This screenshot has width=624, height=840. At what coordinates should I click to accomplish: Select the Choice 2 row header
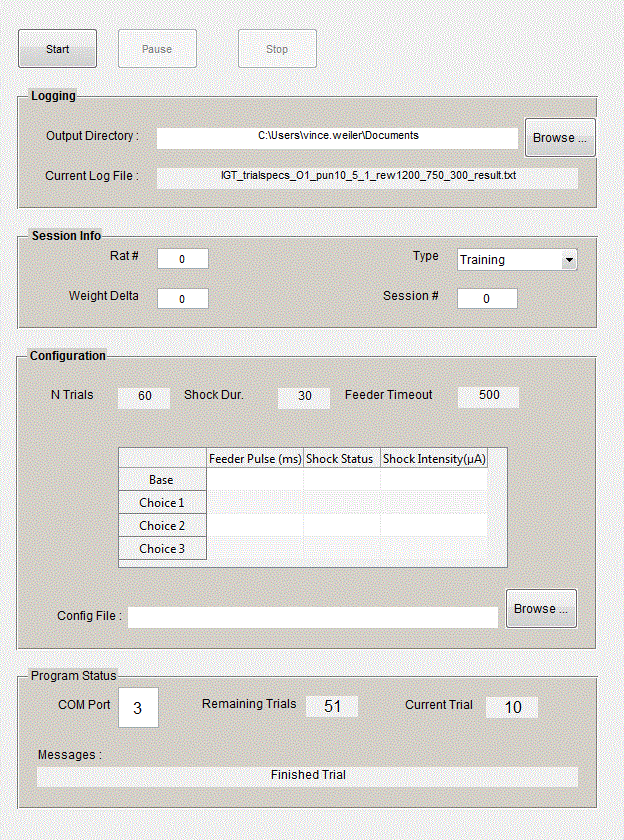coord(162,526)
